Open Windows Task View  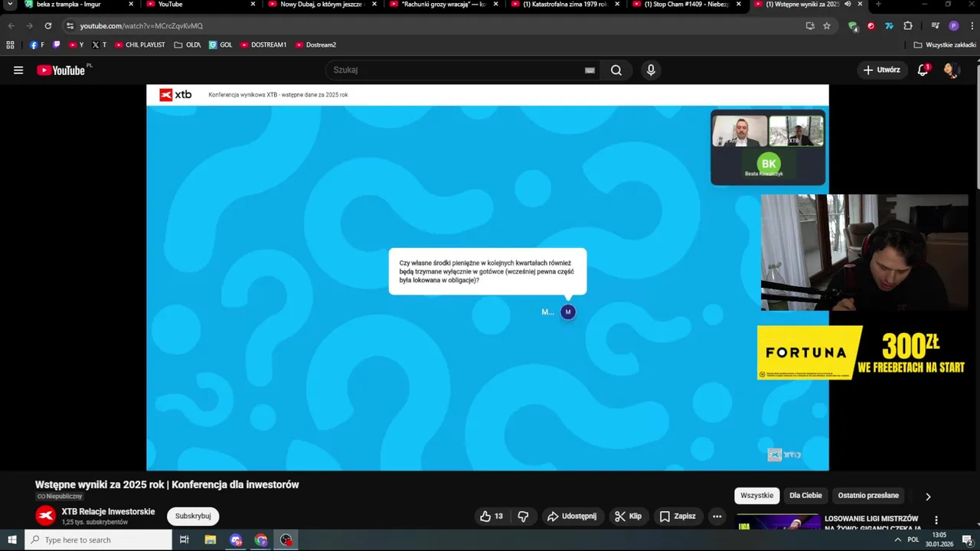185,540
